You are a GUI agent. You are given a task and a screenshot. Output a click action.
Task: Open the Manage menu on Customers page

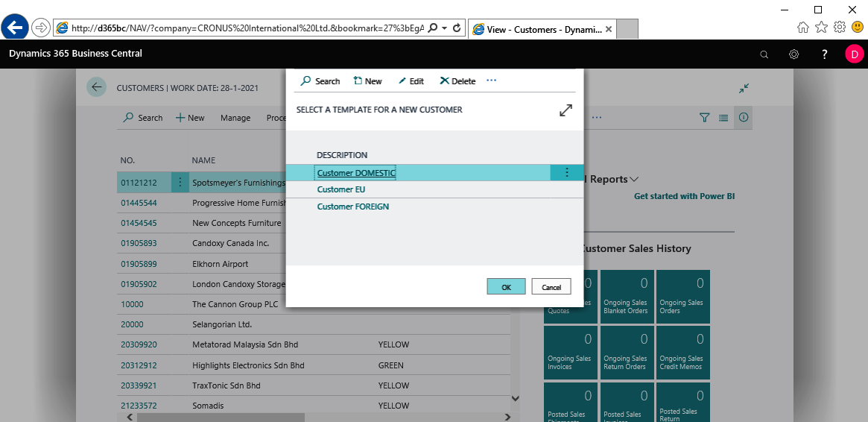(x=235, y=118)
